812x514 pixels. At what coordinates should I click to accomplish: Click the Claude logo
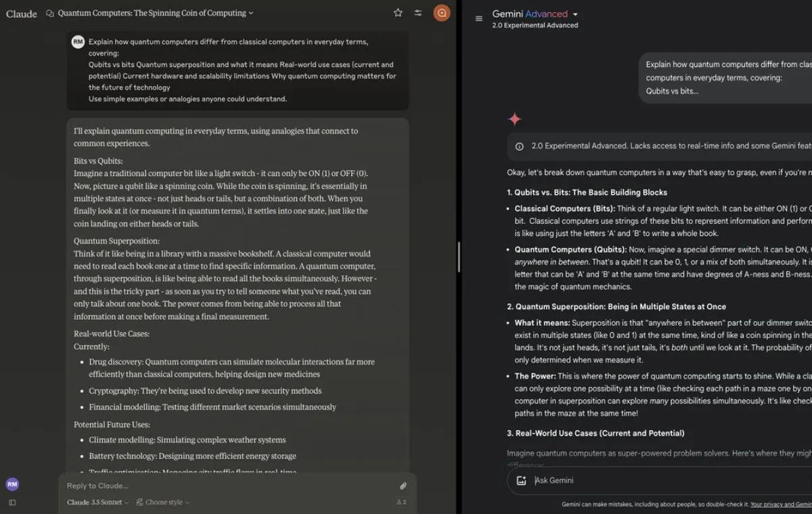22,14
